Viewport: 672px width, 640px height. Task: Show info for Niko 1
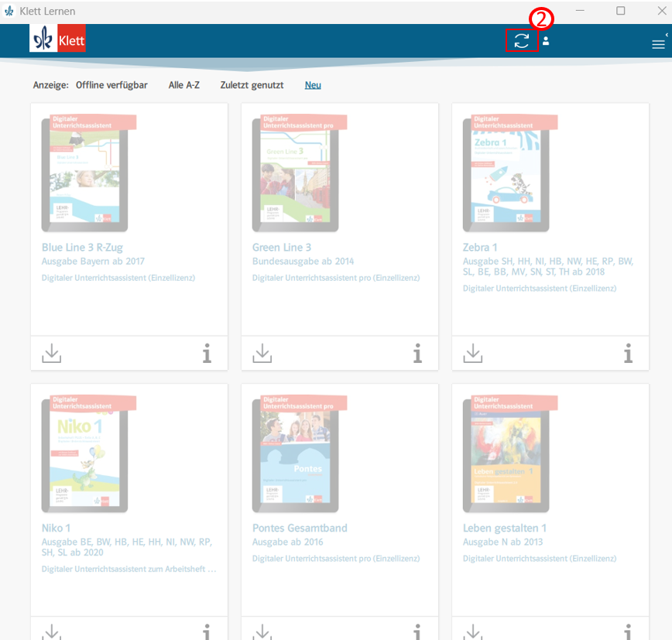[x=207, y=631]
